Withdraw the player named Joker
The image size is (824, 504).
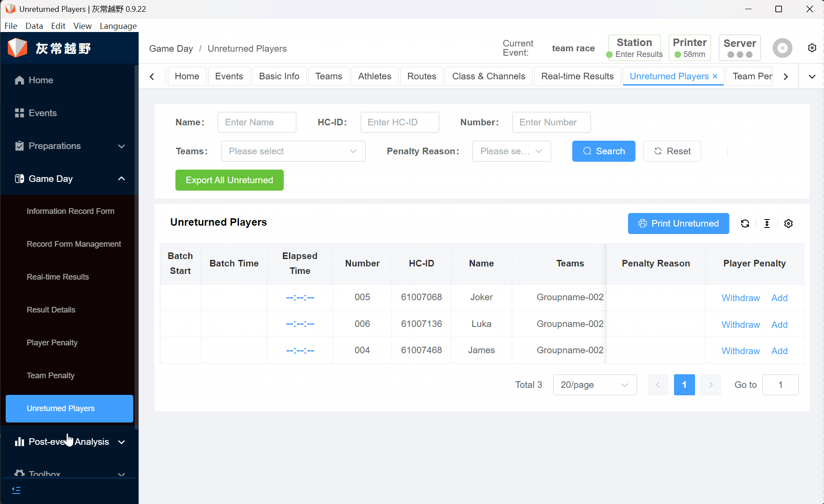[740, 298]
